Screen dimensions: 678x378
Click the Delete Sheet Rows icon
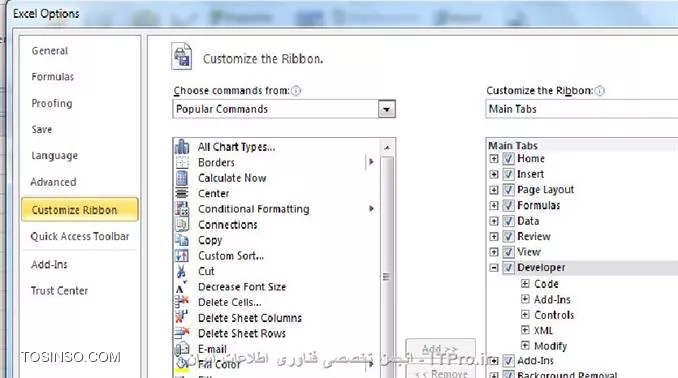pos(182,333)
